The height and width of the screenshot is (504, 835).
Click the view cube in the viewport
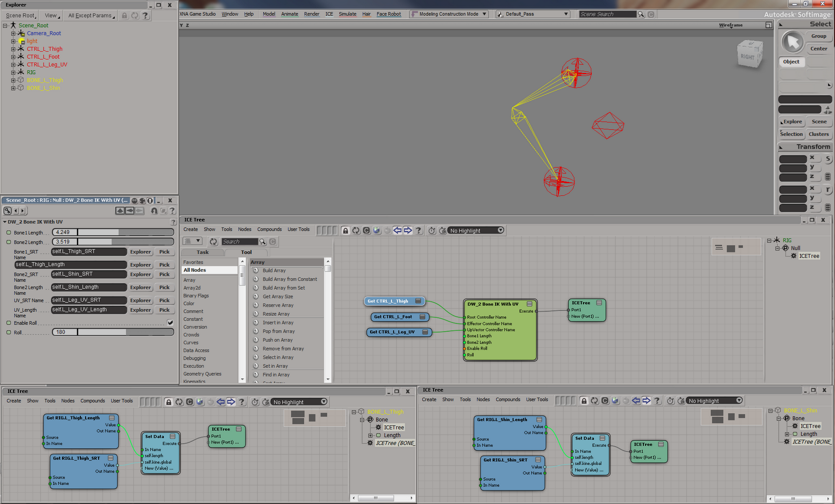[x=750, y=54]
